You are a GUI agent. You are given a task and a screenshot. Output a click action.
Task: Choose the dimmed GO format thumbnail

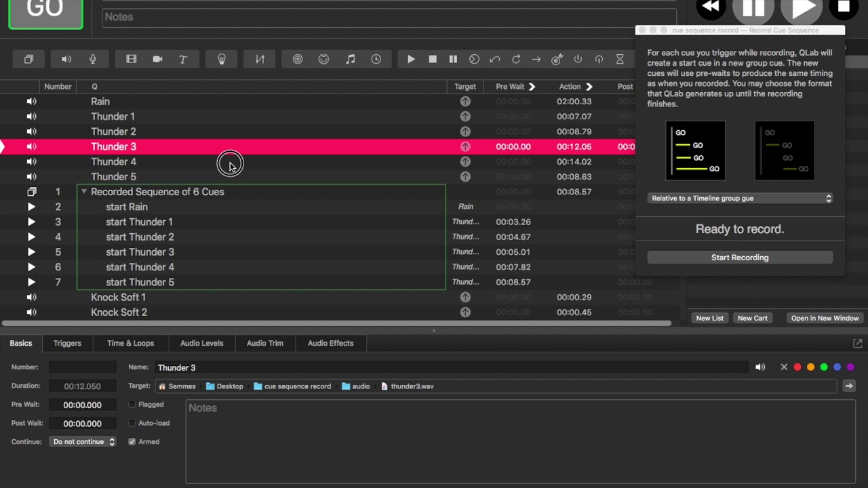[x=785, y=150]
